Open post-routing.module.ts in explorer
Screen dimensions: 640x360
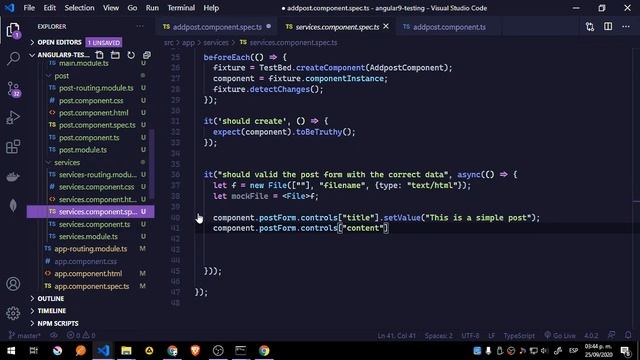(x=96, y=88)
